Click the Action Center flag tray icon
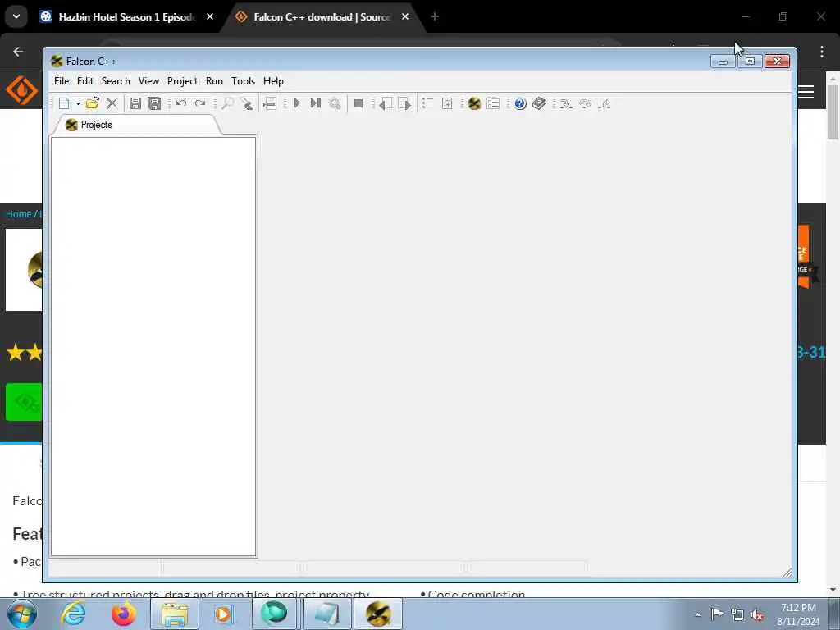The image size is (840, 630). point(717,614)
